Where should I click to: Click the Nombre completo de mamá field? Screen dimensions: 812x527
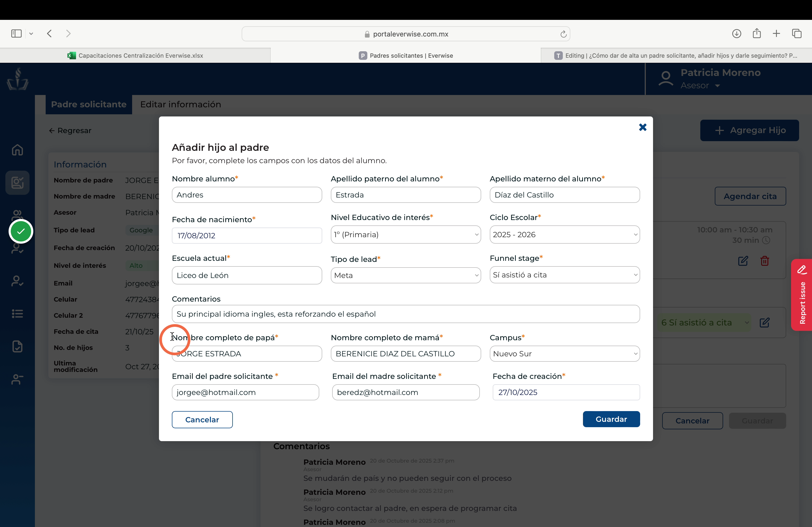click(406, 353)
